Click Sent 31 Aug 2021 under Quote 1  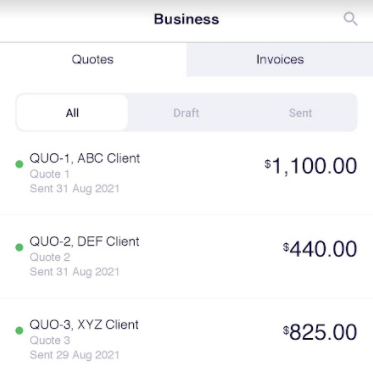74,188
